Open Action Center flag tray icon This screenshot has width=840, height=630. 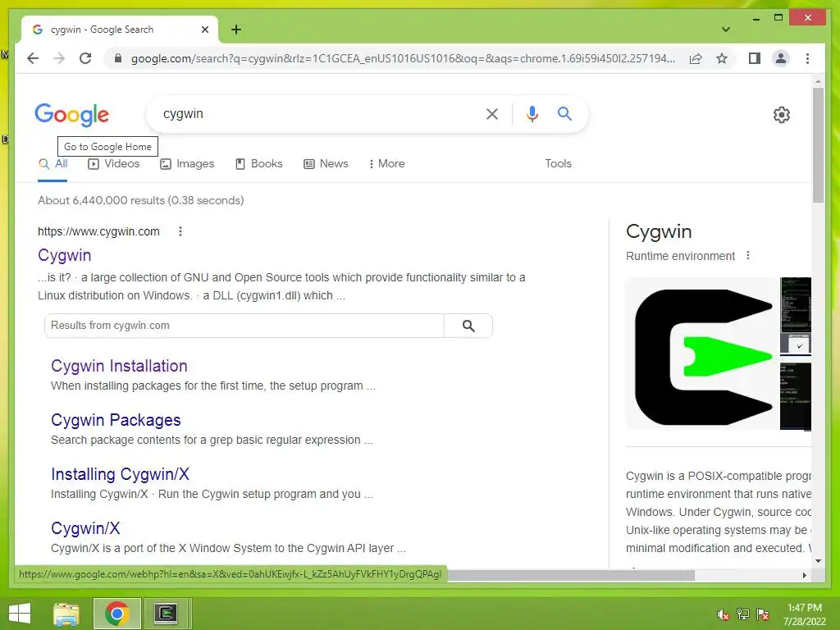click(x=762, y=614)
